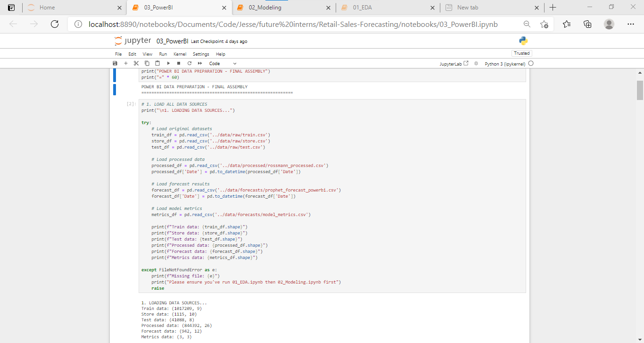Image resolution: width=644 pixels, height=343 pixels.
Task: Cut the selected cell with the scissors icon
Action: [x=136, y=63]
